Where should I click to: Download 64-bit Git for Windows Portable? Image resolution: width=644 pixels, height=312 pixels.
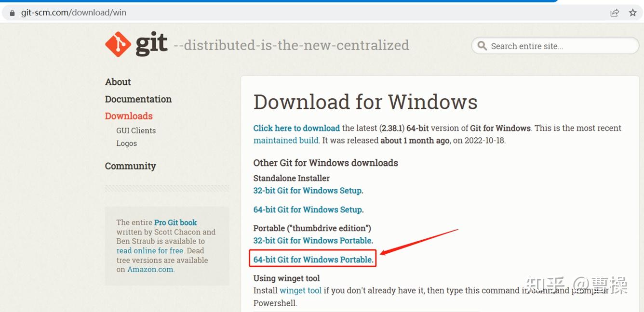point(311,259)
